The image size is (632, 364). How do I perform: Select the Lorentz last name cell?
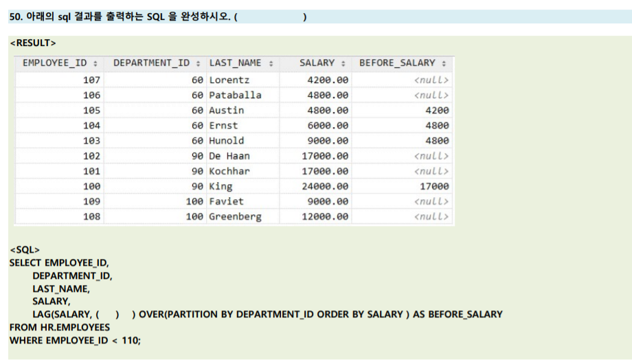click(242, 80)
